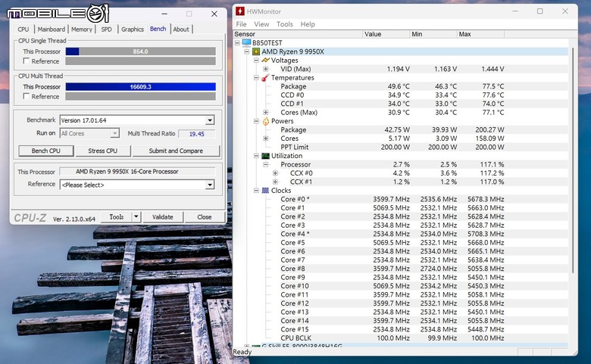
Task: Open the View menu in HWMonitor
Action: 261,24
